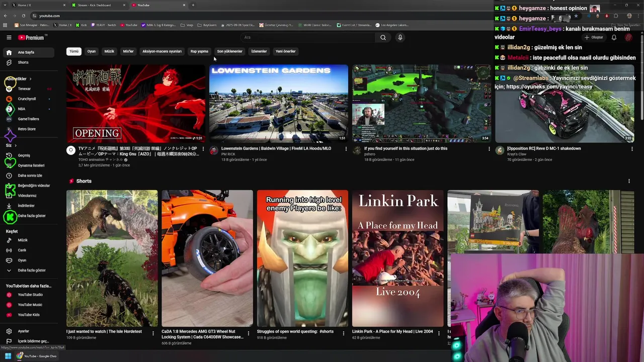Viewport: 644px width, 362px height.
Task: Open 'Struggles of open world questing' short
Action: [x=302, y=258]
